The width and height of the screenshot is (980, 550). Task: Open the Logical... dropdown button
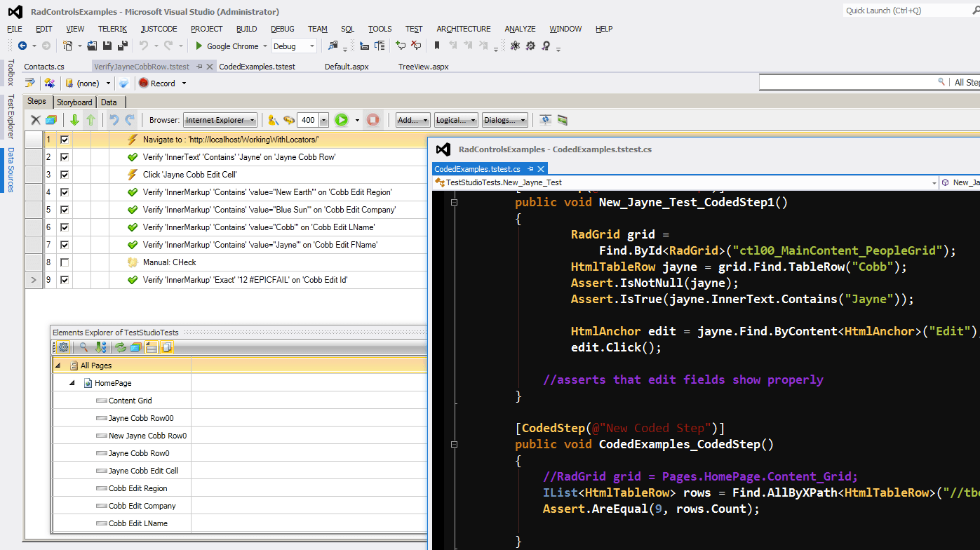tap(456, 120)
